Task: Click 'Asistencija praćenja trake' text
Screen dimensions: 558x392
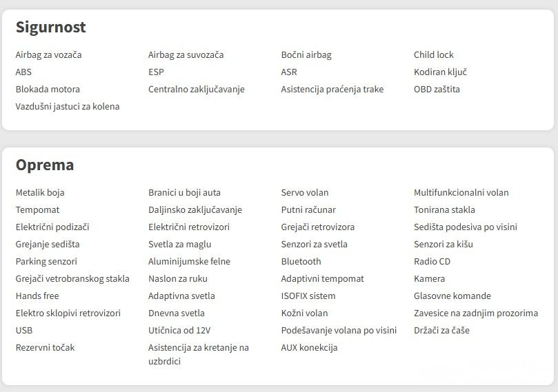Action: [332, 90]
